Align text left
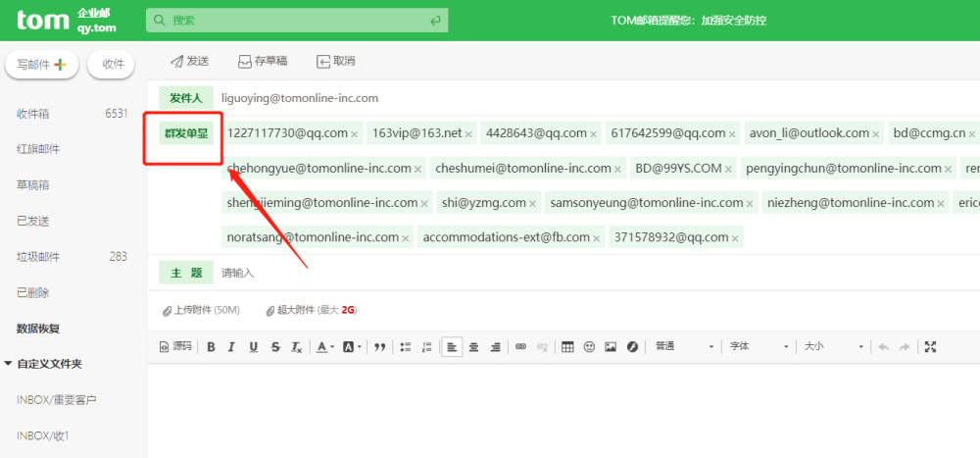 (452, 346)
